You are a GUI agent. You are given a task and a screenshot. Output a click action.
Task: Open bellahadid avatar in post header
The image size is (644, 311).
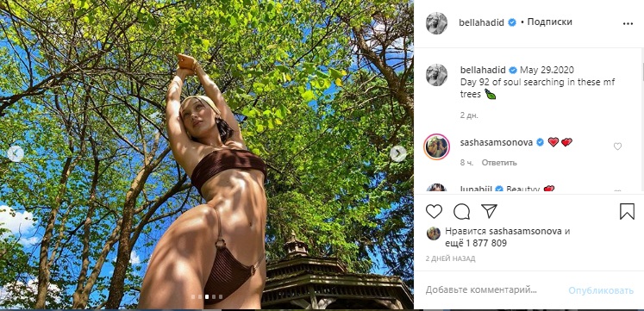tap(436, 23)
